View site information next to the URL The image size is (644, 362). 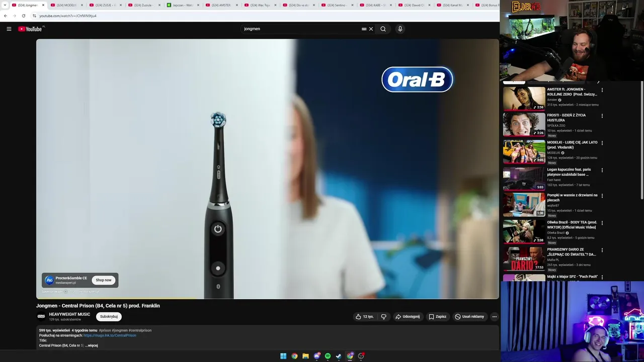(34, 16)
